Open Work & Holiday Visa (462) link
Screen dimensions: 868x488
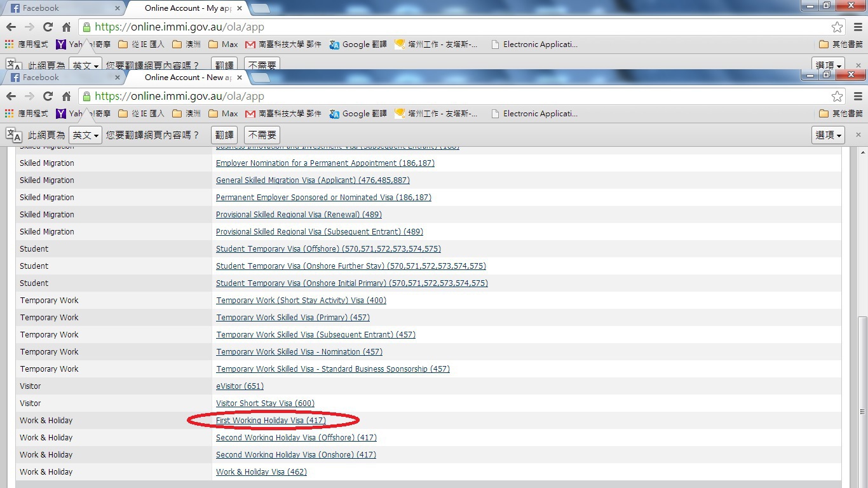coord(261,472)
